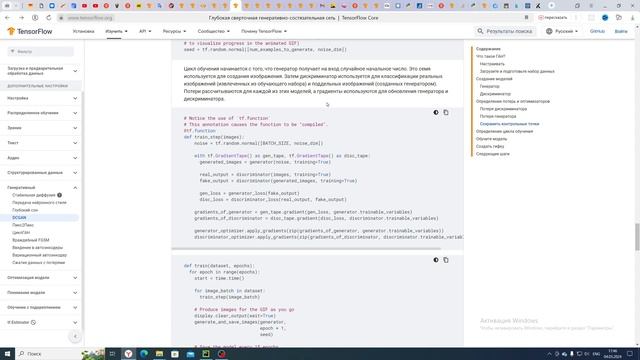Open Сжатие данных с потерями tutorial
640x360 pixels.
[x=38, y=262]
